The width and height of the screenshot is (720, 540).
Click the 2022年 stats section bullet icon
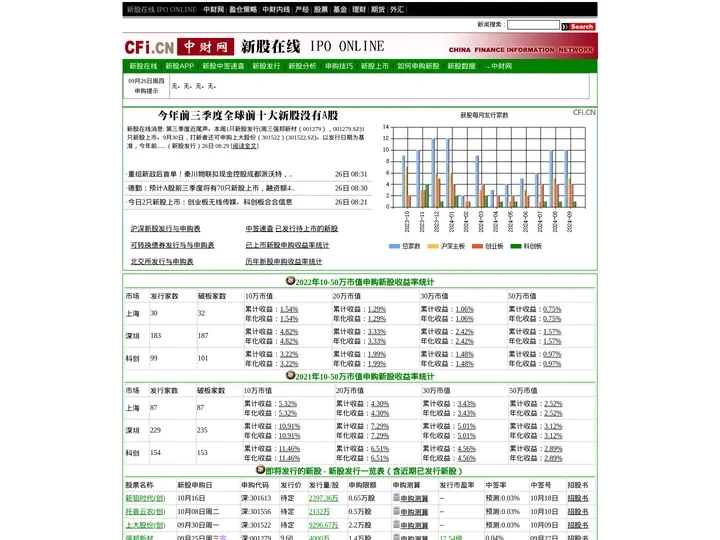tap(290, 281)
